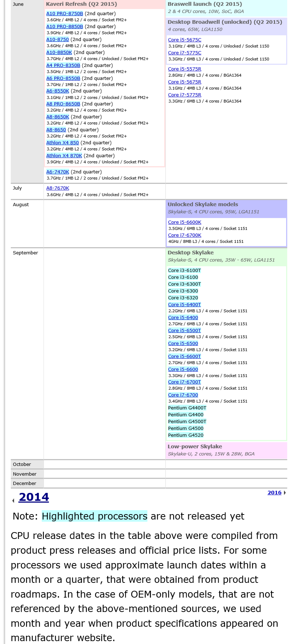This screenshot has height=644, width=289.
Task: Open the Core i5-6600K link
Action: pos(185,222)
